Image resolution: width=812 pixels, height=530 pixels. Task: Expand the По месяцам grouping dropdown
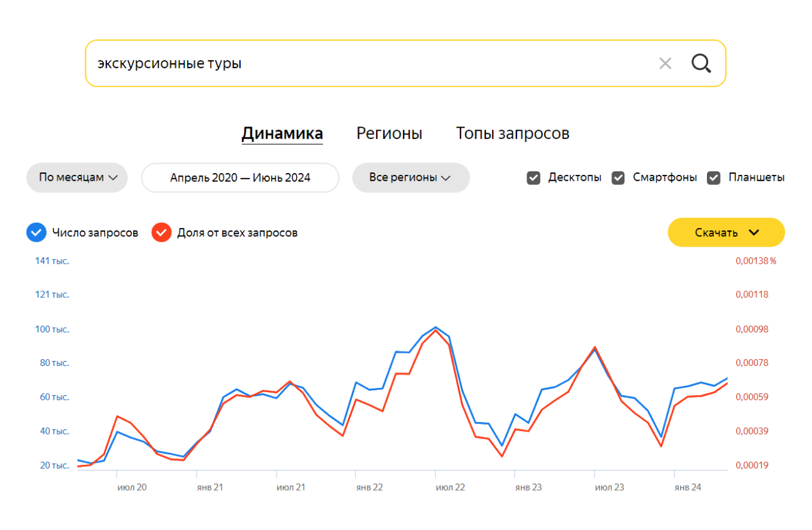tap(77, 177)
